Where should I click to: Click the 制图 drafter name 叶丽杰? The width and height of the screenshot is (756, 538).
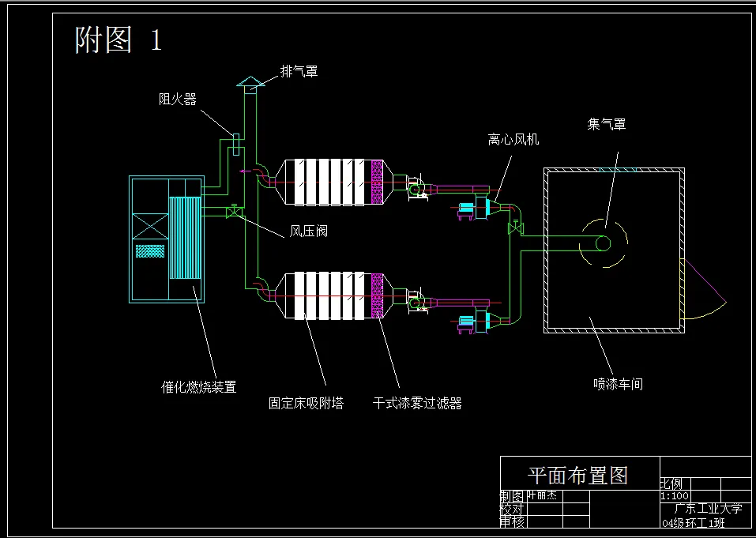[543, 495]
